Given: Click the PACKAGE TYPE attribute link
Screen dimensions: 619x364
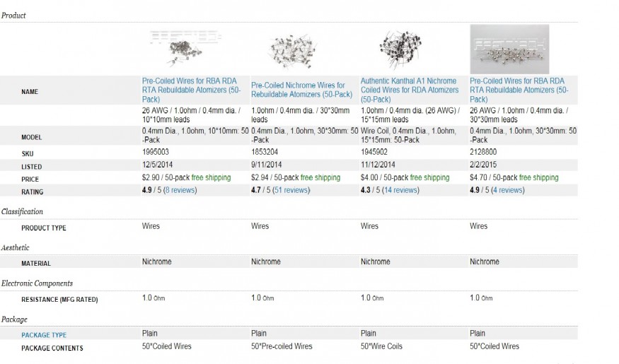Looking at the screenshot, I should tap(44, 335).
